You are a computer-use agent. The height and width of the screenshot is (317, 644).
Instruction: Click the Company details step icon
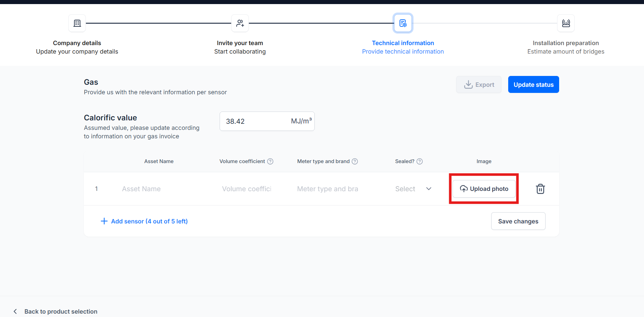77,23
